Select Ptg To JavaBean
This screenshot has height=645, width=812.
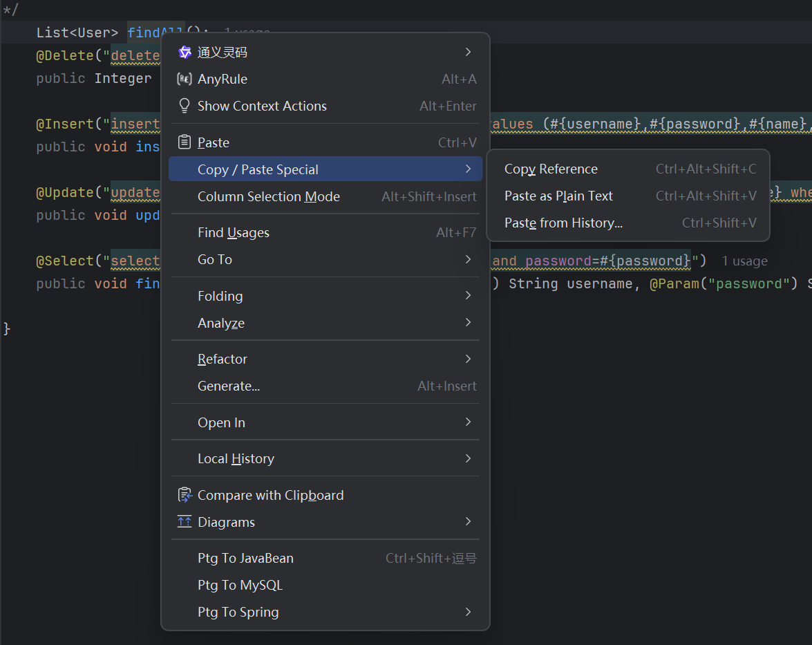[245, 559]
